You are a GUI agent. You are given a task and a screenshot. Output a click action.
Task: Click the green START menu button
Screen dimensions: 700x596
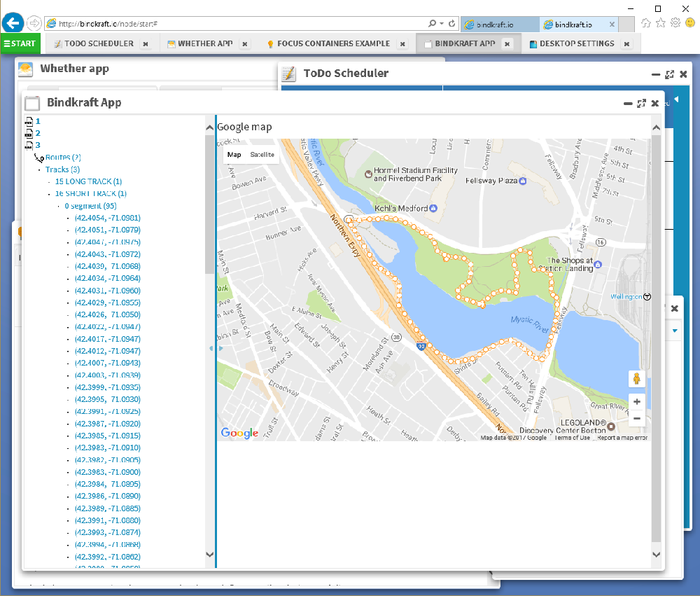pyautogui.click(x=20, y=43)
